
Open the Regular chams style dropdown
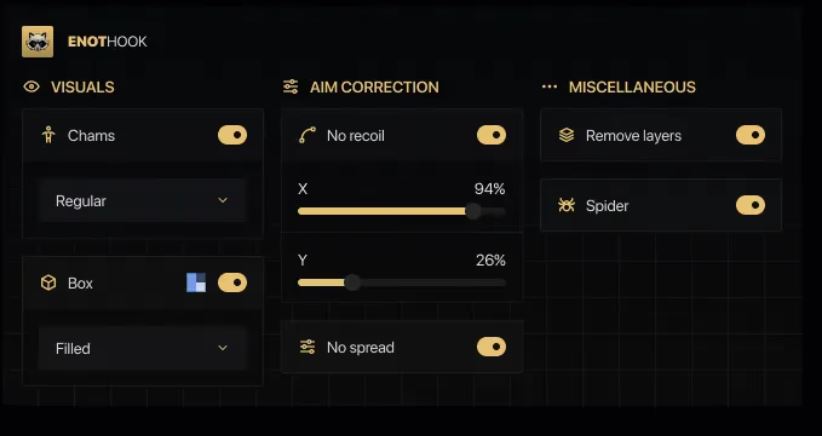142,201
